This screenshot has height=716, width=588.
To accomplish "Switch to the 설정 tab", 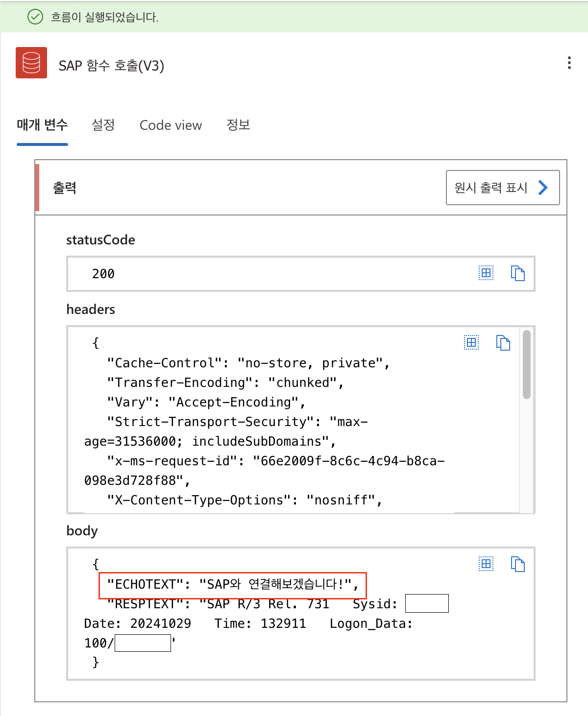I will [103, 125].
